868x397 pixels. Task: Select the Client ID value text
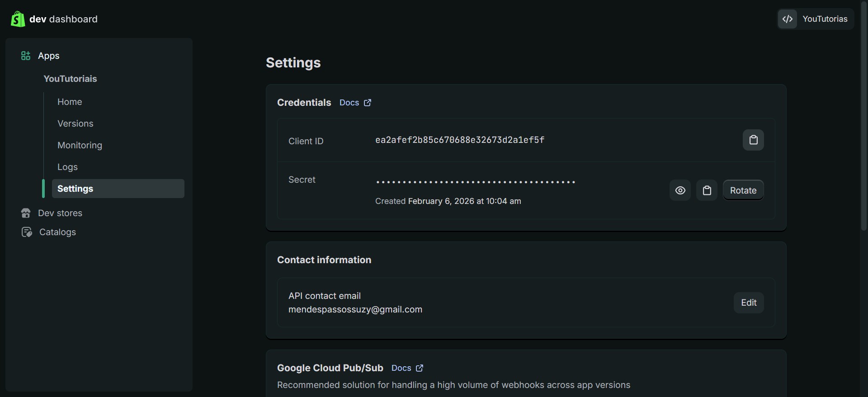(x=460, y=140)
